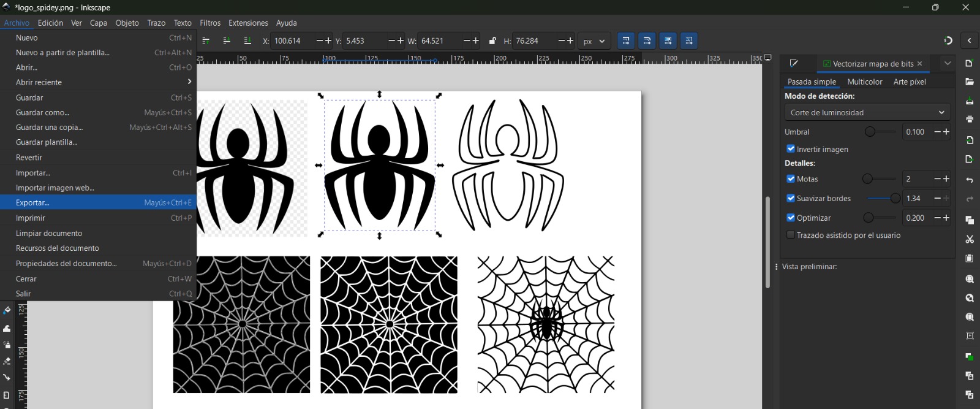Select the Eraser tool in the left toolbox

pos(7,361)
